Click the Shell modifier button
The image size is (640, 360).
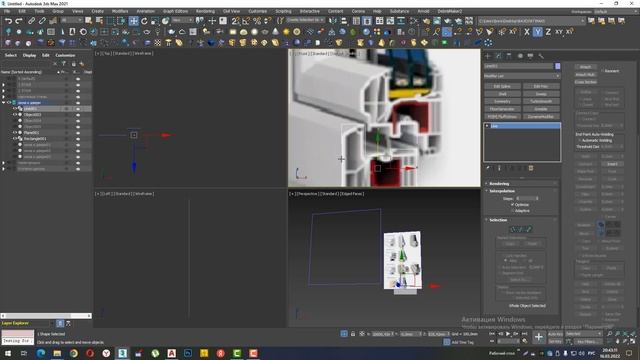click(502, 94)
